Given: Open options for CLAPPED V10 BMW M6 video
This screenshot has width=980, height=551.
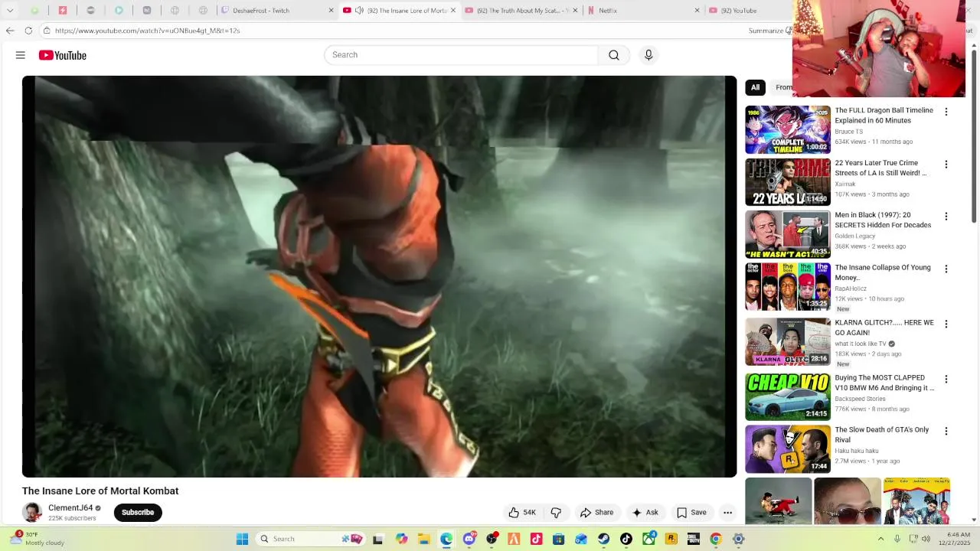Looking at the screenshot, I should coord(946,380).
